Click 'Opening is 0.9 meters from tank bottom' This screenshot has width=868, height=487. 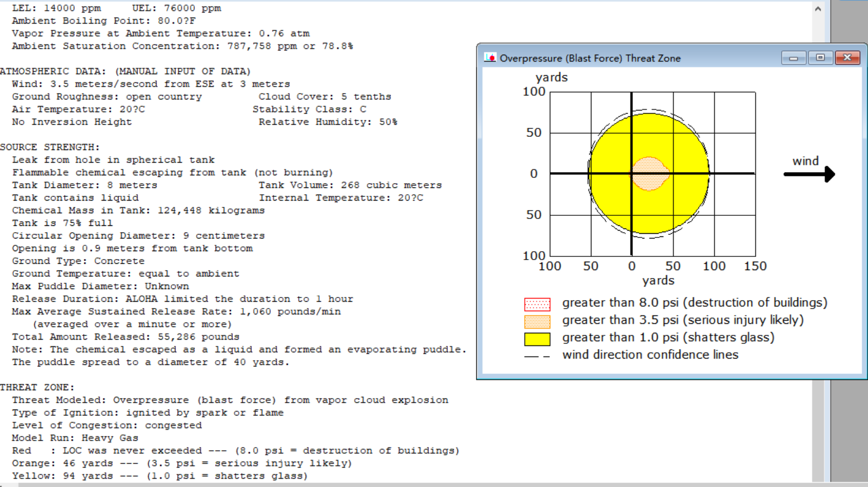coord(132,249)
